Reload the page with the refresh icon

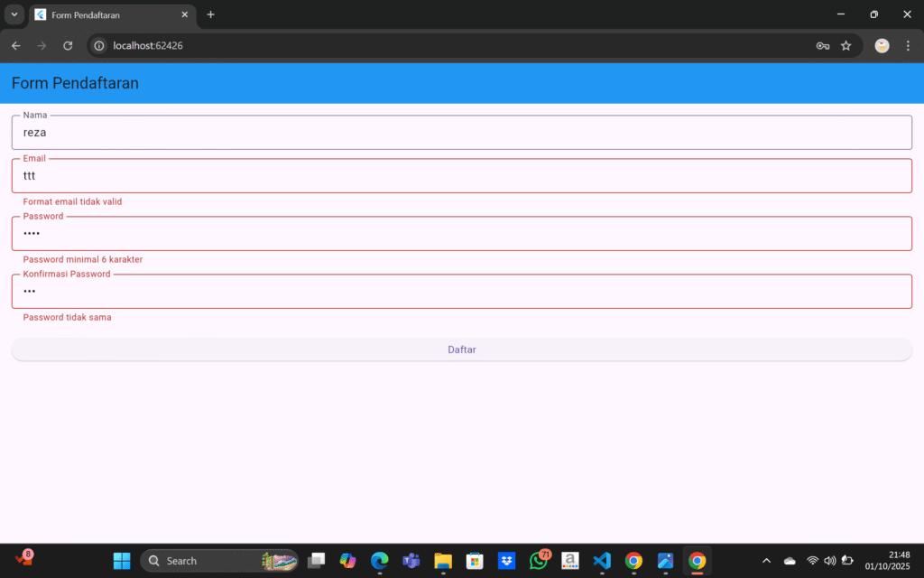(68, 46)
